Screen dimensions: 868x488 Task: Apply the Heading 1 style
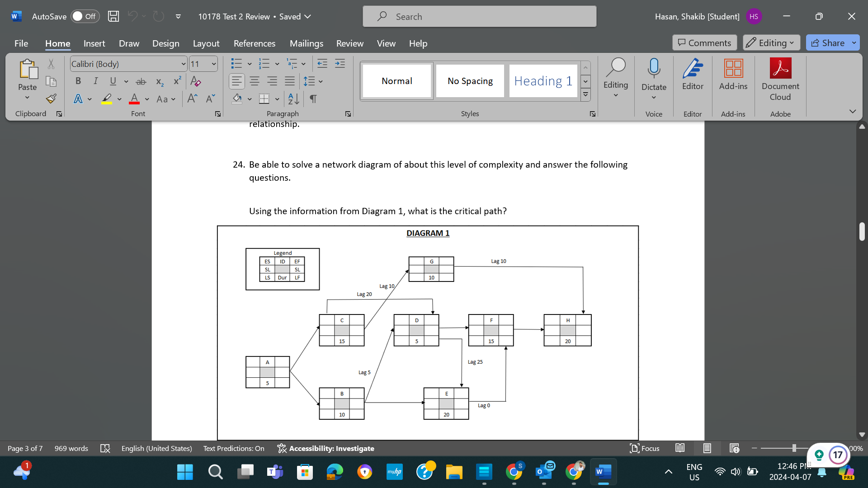pos(543,81)
